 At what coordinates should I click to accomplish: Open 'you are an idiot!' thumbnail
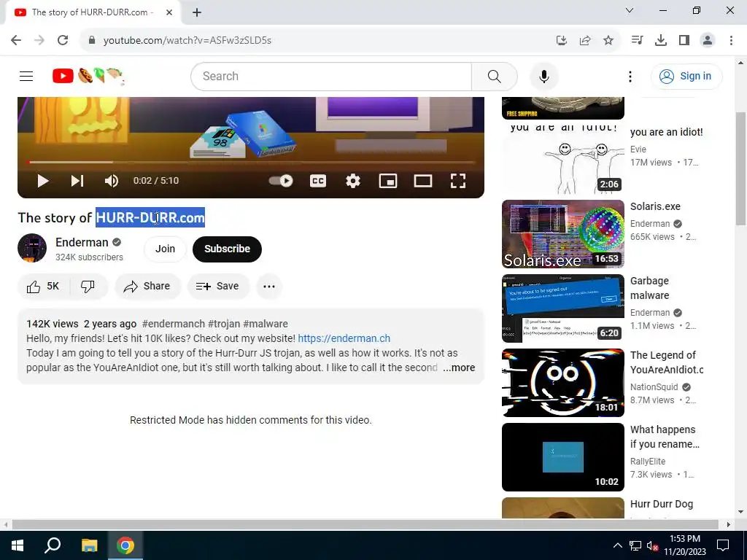coord(562,159)
